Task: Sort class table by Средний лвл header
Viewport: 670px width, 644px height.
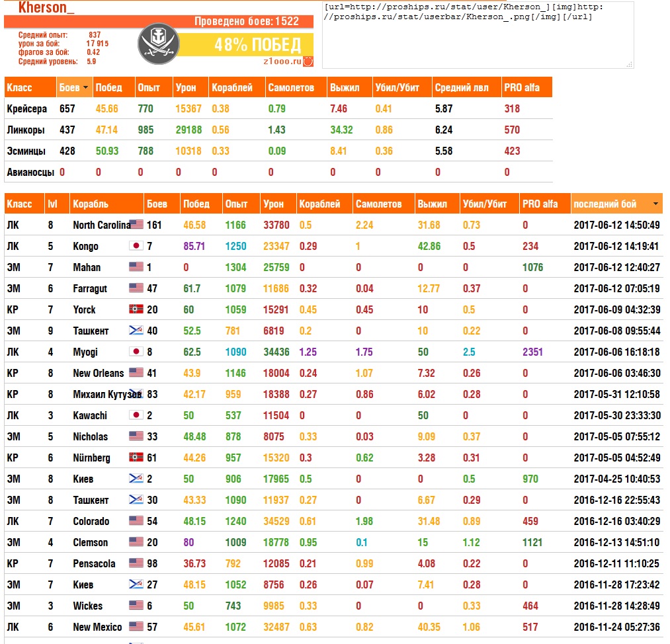Action: click(466, 87)
